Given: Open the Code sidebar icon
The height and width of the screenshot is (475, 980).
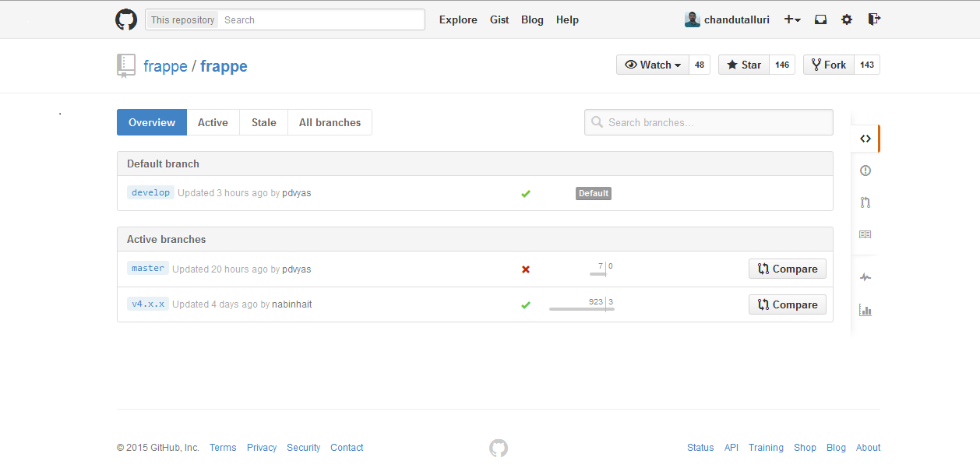Looking at the screenshot, I should point(865,139).
